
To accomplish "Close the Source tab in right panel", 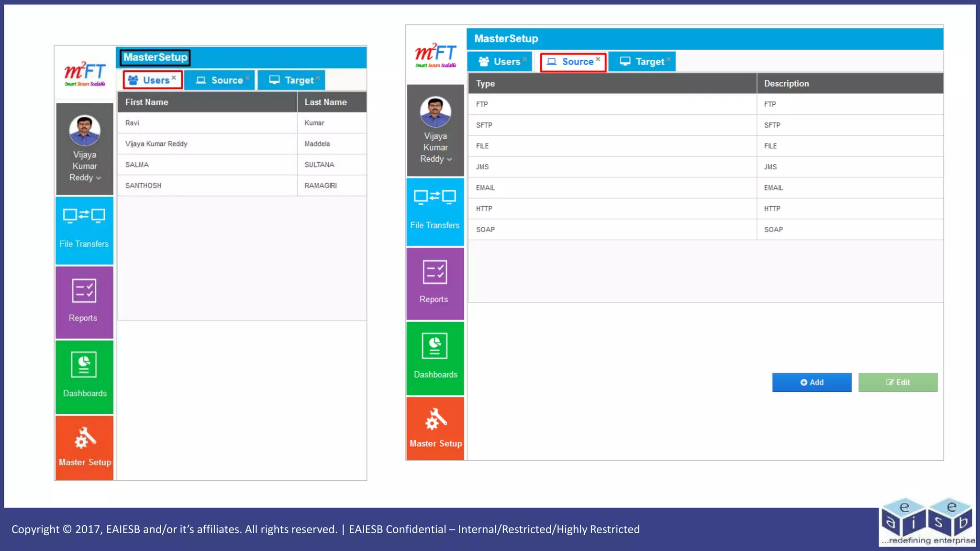I will click(598, 59).
